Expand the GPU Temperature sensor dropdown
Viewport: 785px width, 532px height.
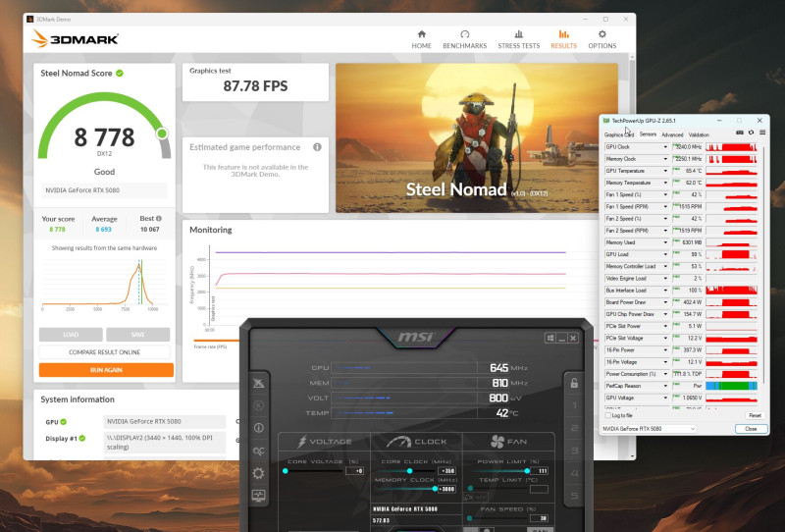[665, 171]
